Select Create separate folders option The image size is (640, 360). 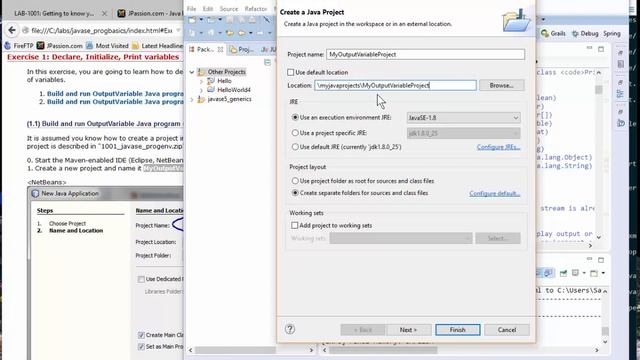point(295,193)
